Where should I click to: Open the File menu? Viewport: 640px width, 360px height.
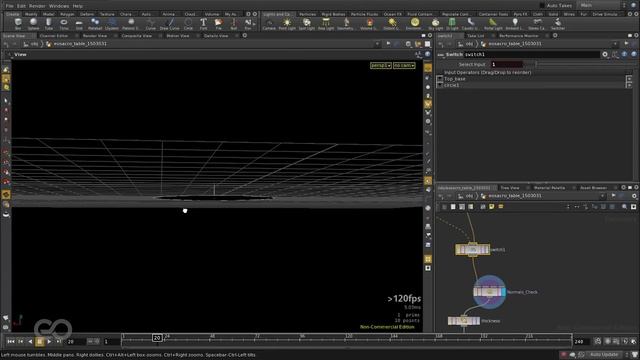[x=10, y=6]
